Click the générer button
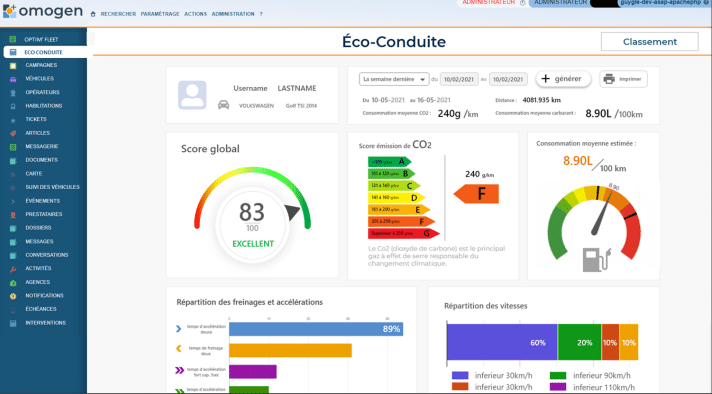 [563, 79]
